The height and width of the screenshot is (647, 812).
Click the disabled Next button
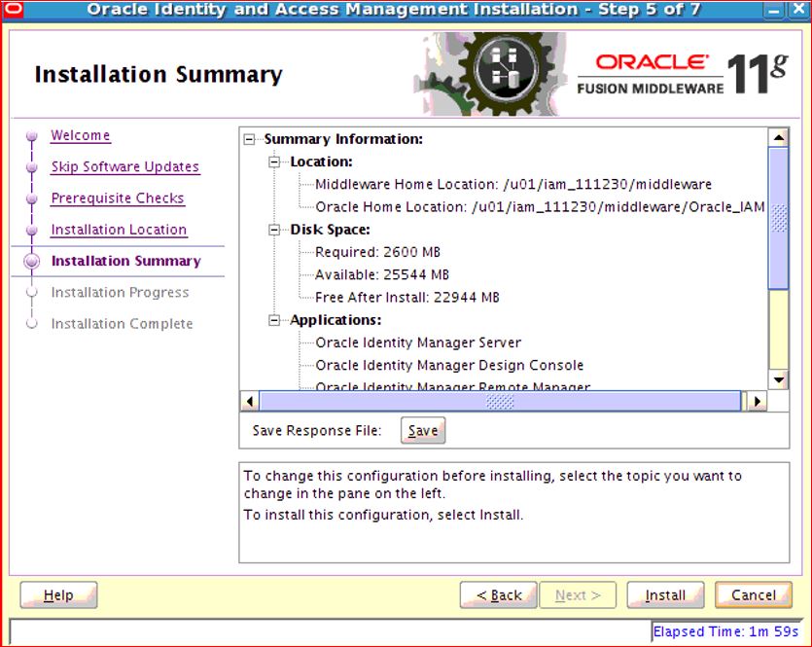(578, 595)
